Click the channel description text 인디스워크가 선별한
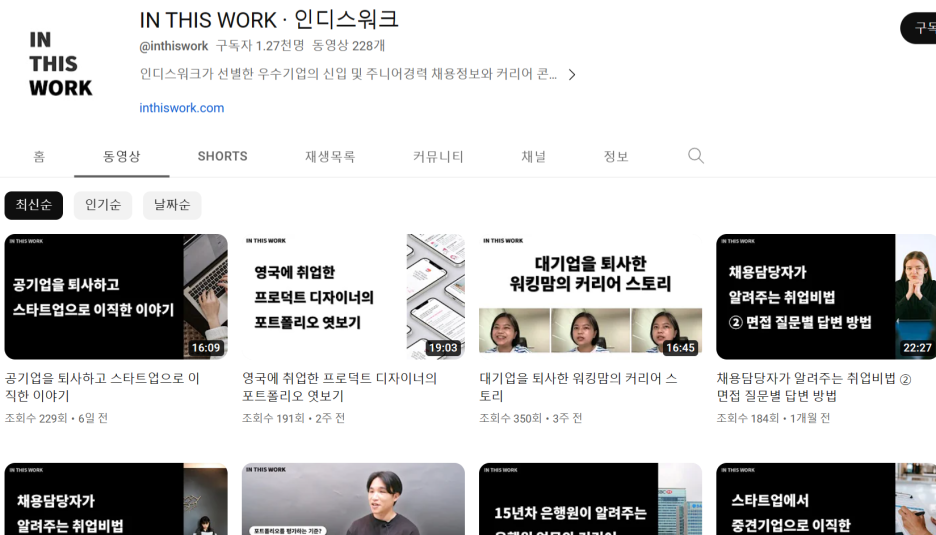The height and width of the screenshot is (535, 936). point(348,74)
